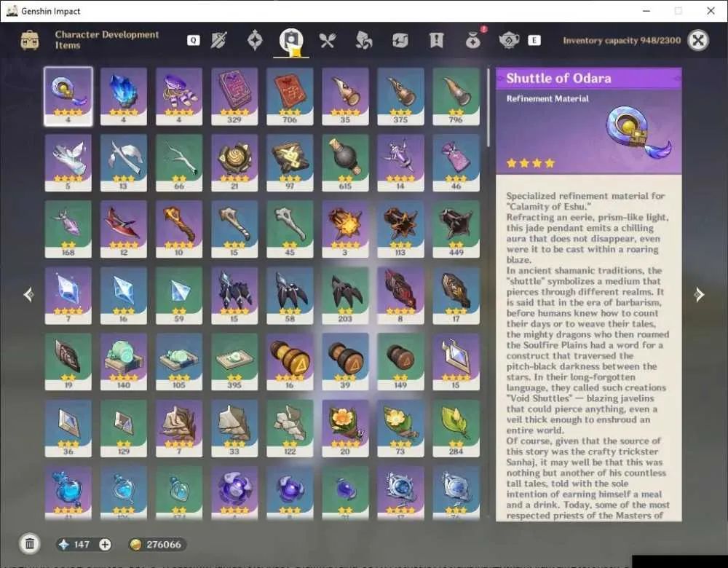
Task: Switch to the Artifacts inventory tab
Action: tap(255, 40)
